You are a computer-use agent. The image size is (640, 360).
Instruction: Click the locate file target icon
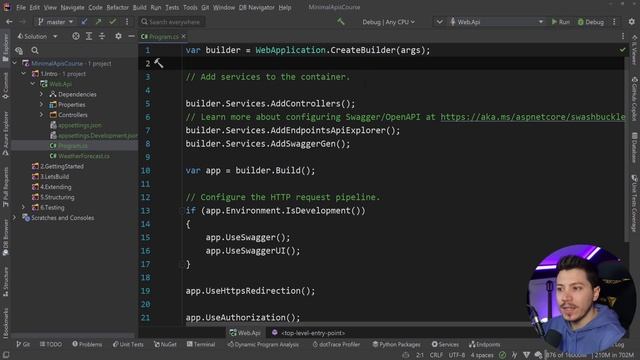pos(76,36)
